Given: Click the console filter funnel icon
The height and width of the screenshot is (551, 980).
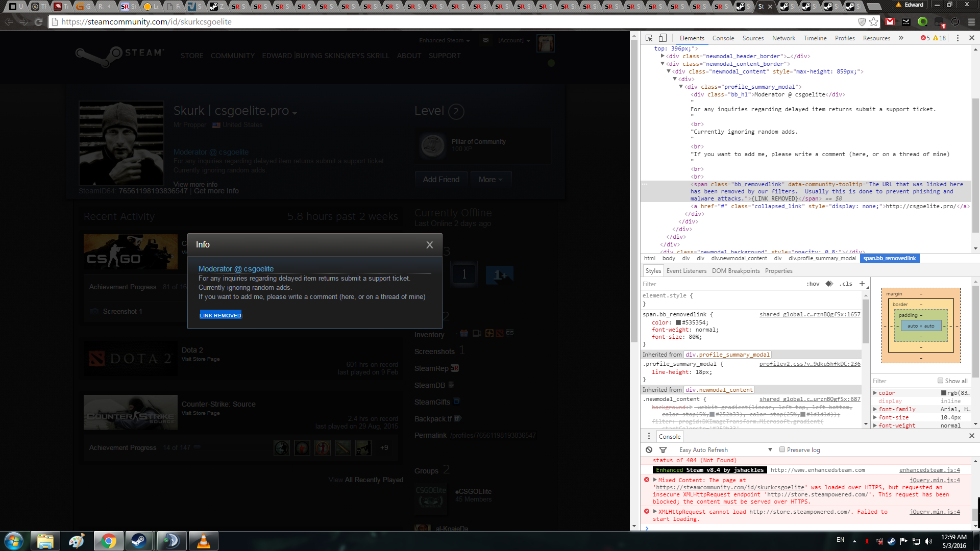Looking at the screenshot, I should click(663, 450).
